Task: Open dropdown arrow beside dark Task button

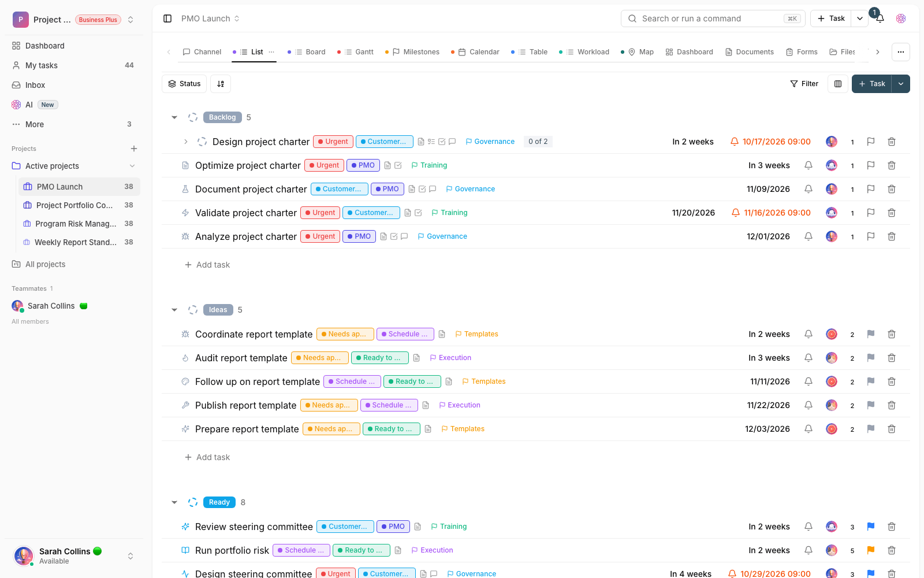Action: [901, 84]
